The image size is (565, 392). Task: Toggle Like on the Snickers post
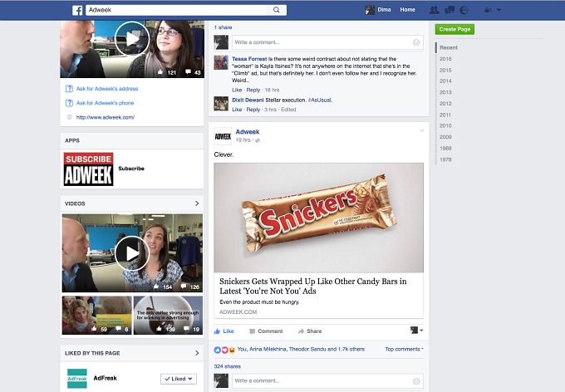224,331
